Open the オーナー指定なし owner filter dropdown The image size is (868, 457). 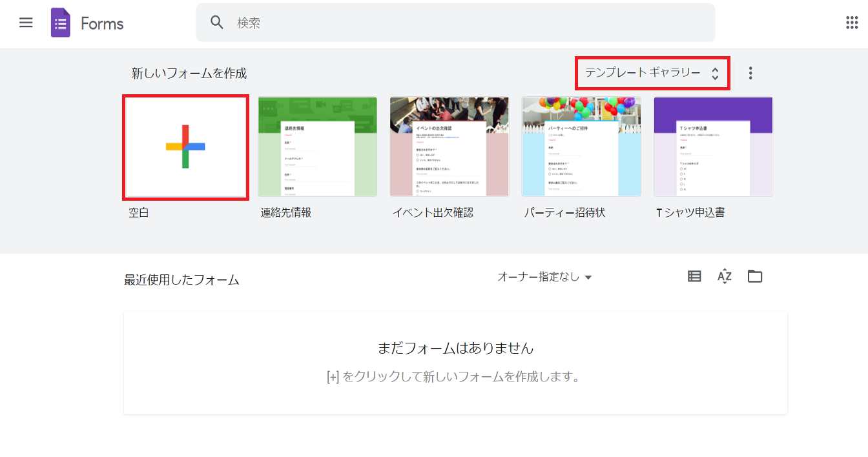pos(544,277)
